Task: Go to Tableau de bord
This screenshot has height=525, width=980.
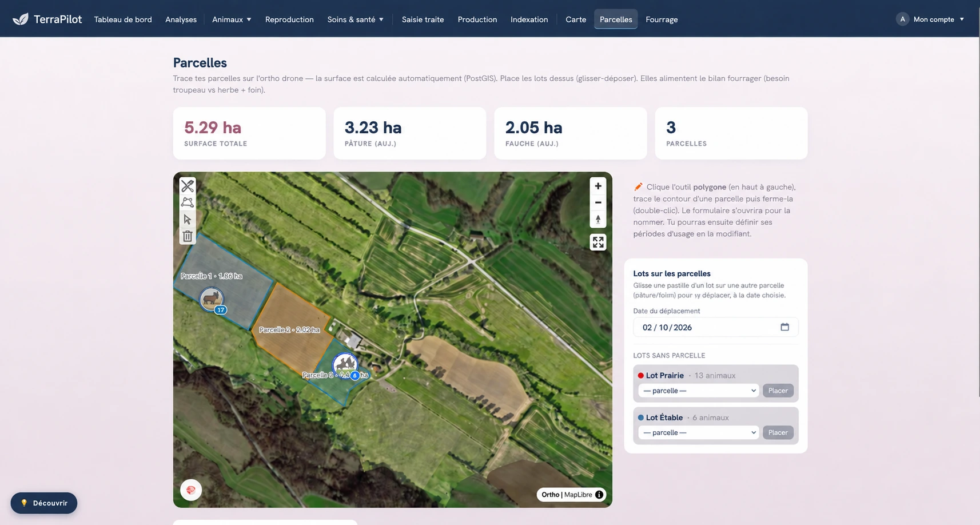Action: (123, 19)
